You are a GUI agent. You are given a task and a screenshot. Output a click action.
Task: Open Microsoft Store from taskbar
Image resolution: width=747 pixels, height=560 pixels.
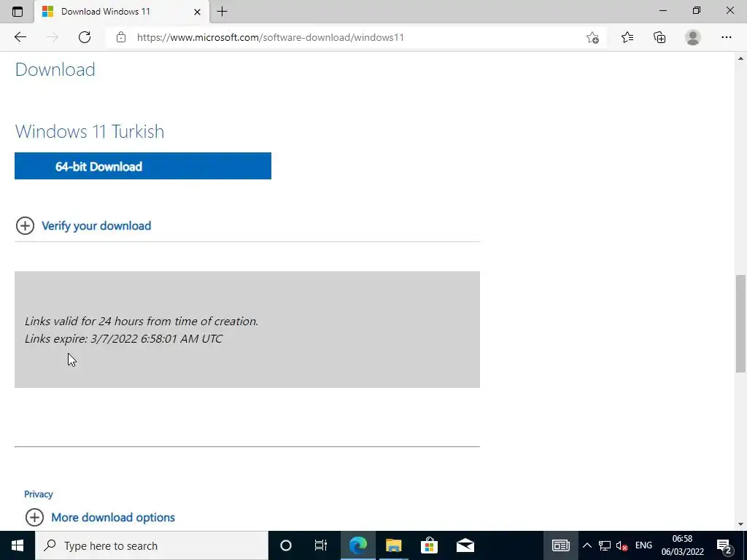point(429,545)
